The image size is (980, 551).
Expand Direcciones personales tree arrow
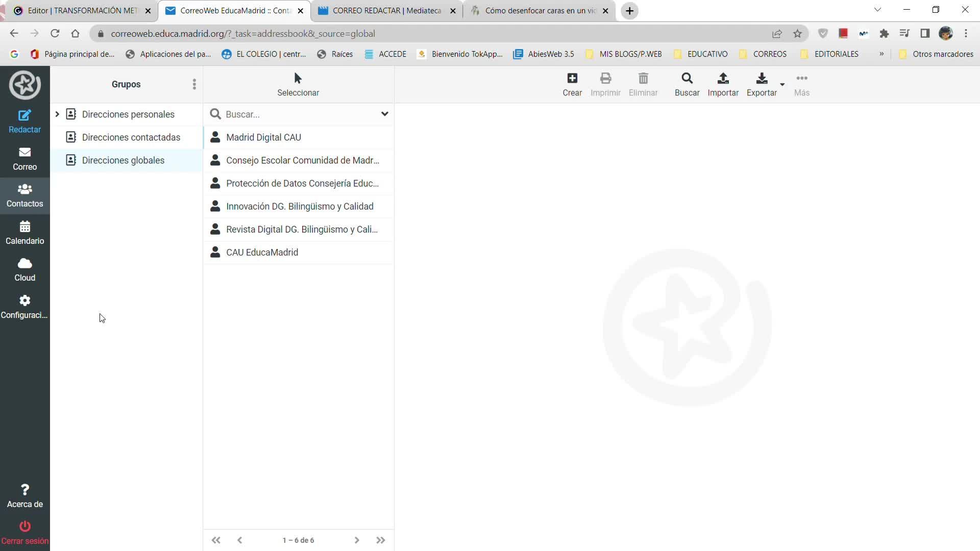click(57, 114)
